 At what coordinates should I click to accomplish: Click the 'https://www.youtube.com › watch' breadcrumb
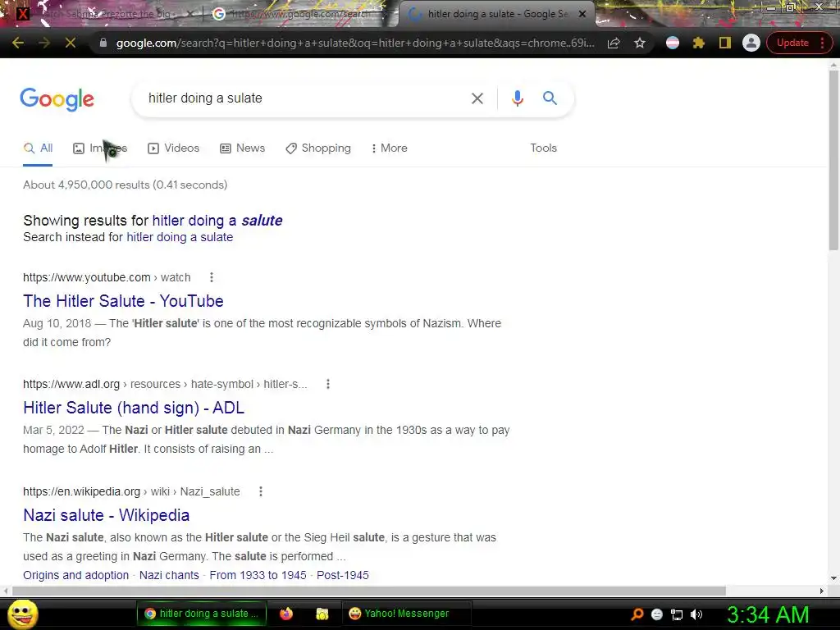107,277
